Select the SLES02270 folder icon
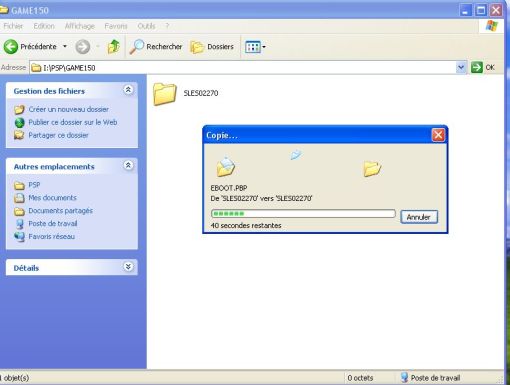Image resolution: width=510 pixels, height=385 pixels. 165,94
